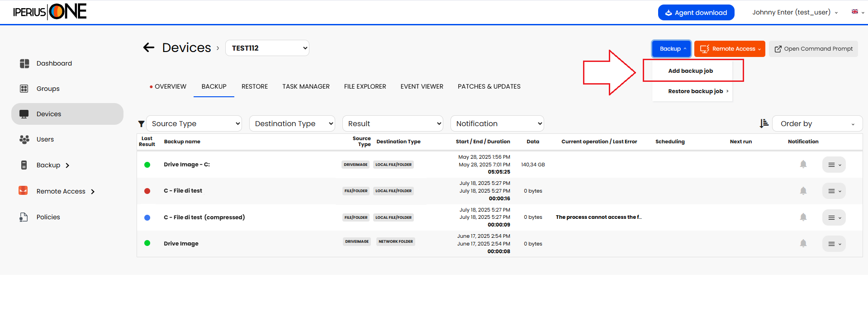
Task: Expand the Remote Access sidebar item
Action: coord(93,192)
